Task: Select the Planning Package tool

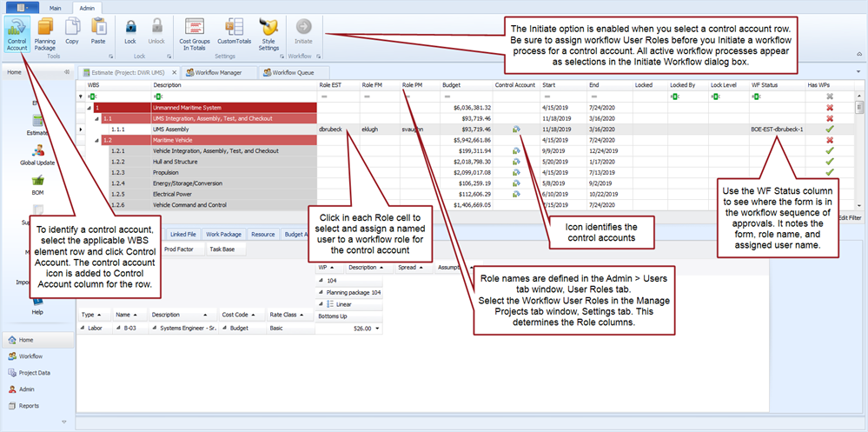Action: 45,33
